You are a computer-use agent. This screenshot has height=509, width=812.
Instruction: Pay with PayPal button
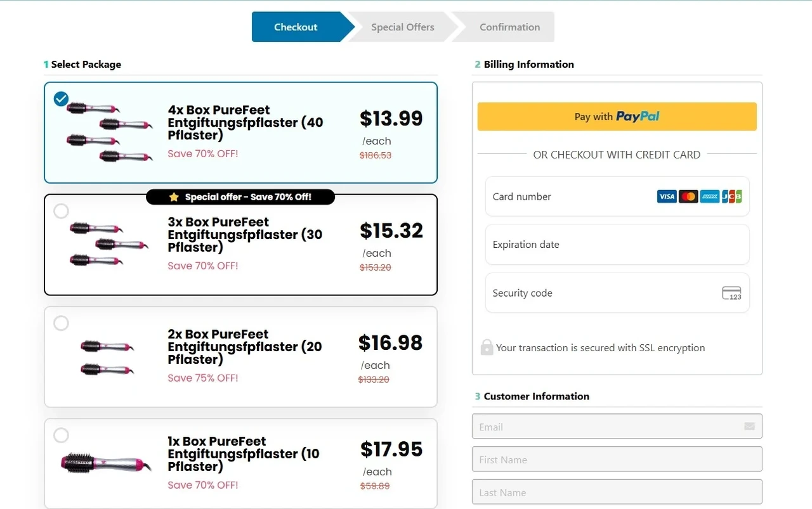coord(617,117)
